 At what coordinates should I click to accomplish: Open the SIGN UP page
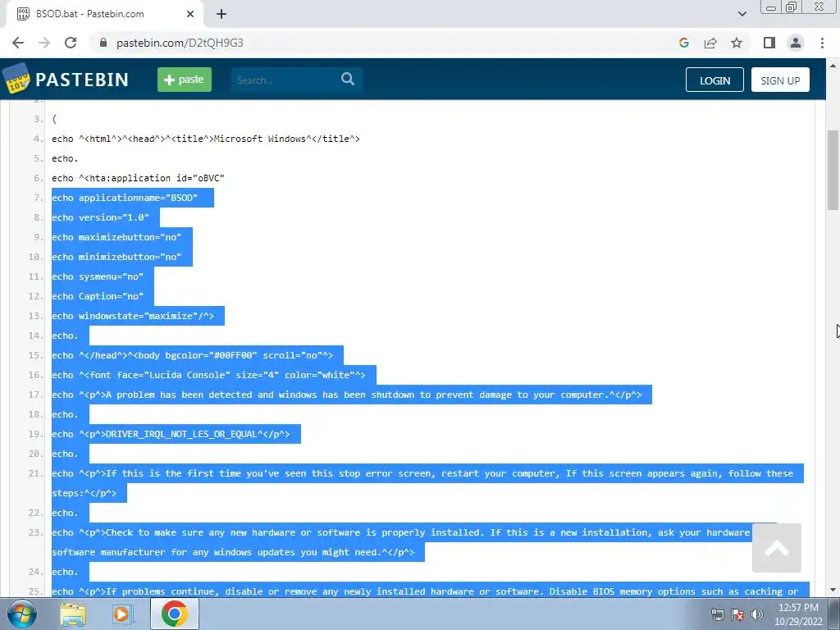pyautogui.click(x=780, y=80)
